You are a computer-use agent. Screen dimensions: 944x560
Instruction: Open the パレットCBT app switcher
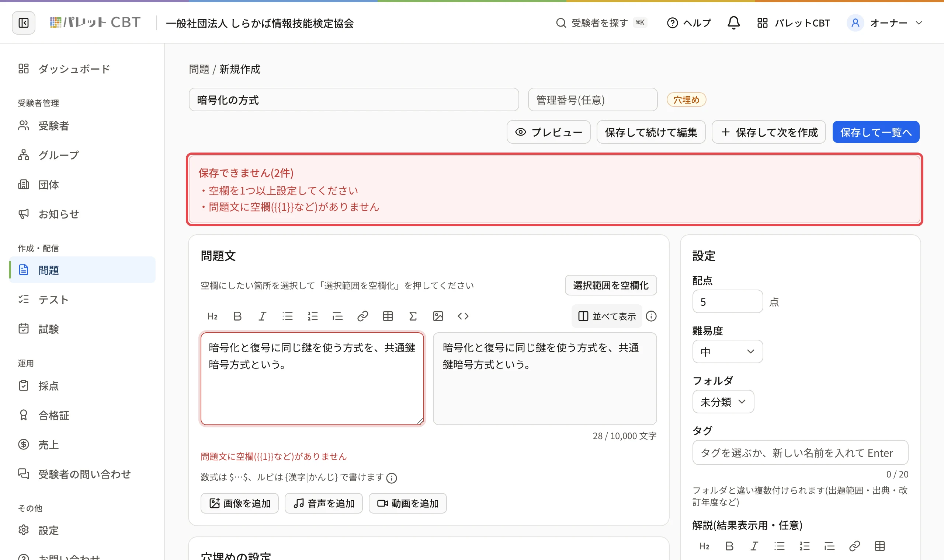(793, 23)
